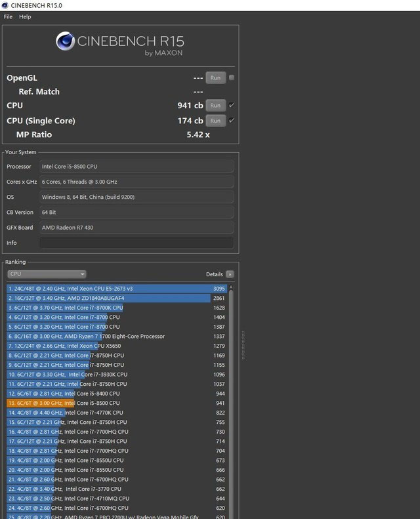
Task: Select ranking row 24 i7-6700HQ scoring 620
Action: point(117,508)
